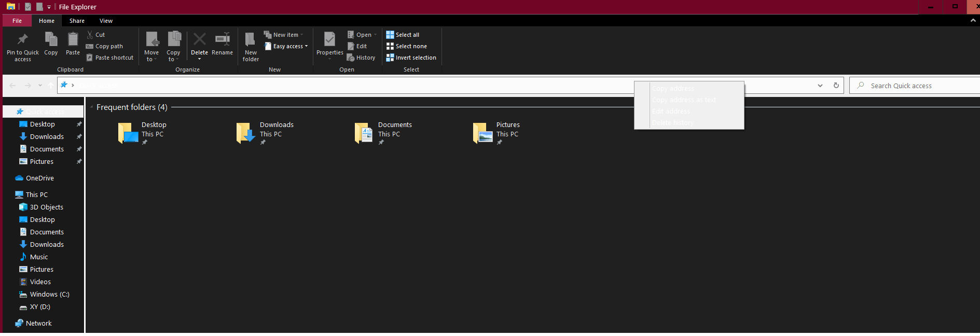This screenshot has width=980, height=336.
Task: Click the Delete X icon
Action: [x=199, y=39]
